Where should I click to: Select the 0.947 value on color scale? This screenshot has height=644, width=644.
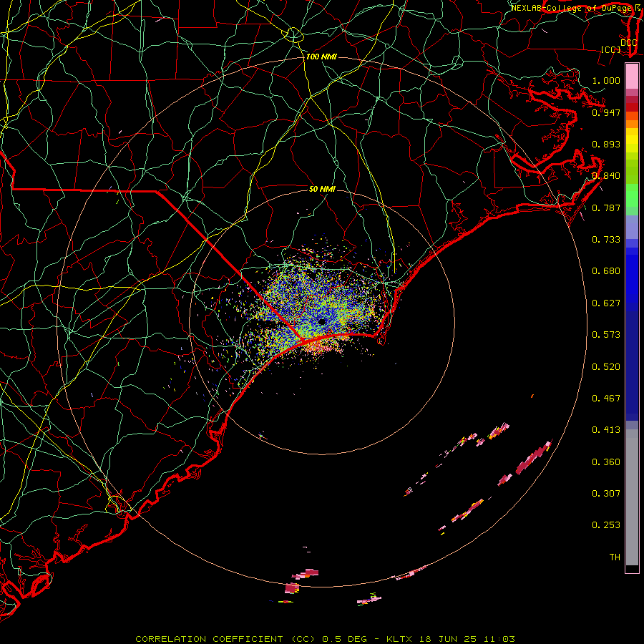606,112
